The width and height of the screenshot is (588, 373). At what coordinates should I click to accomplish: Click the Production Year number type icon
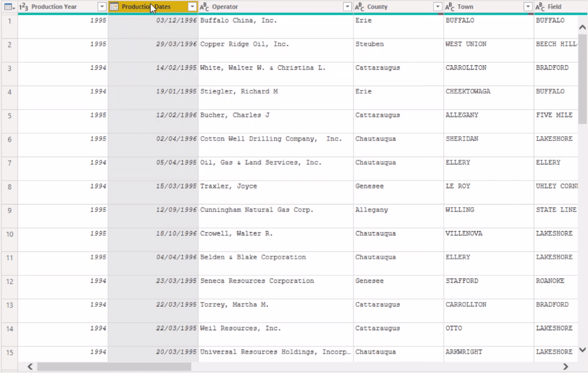[x=23, y=7]
